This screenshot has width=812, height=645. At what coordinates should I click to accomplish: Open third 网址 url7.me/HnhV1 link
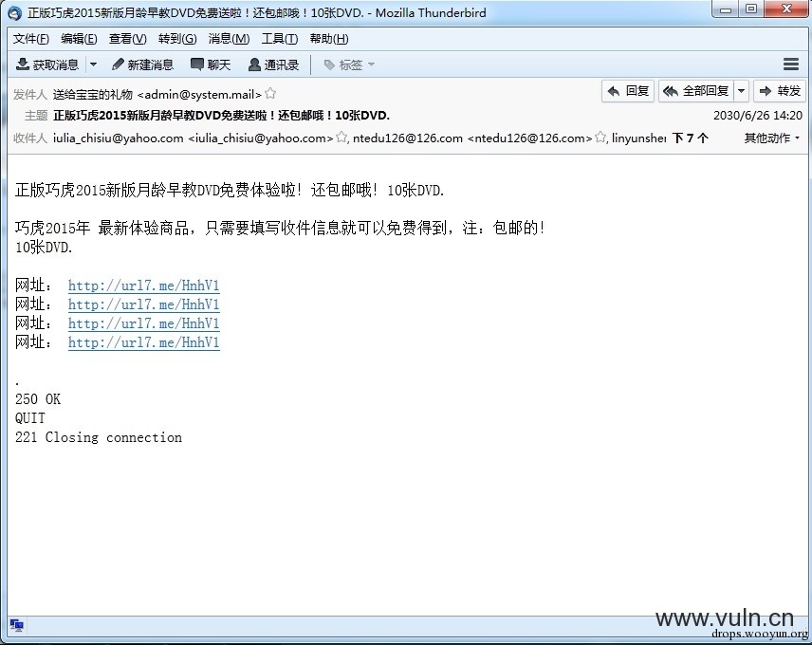pos(144,323)
